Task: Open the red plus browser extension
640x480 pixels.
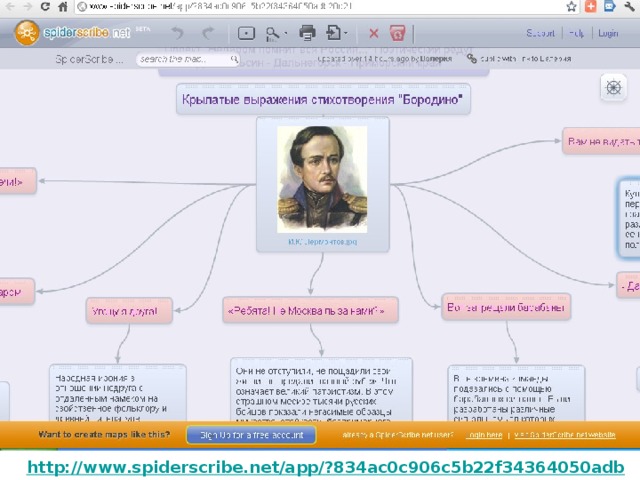Action: 590,6
